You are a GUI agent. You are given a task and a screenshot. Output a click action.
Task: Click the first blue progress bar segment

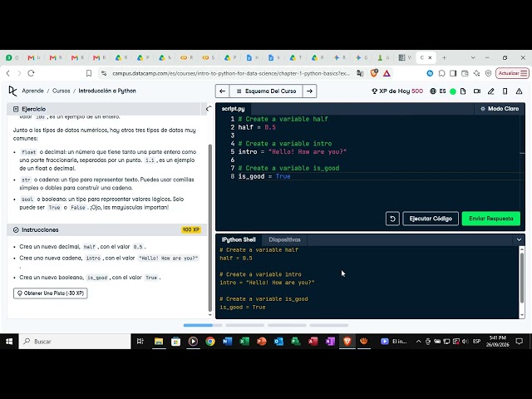pos(203,325)
